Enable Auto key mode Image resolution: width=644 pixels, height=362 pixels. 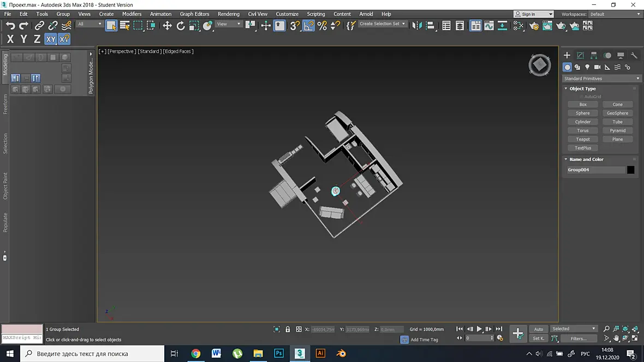[x=539, y=329]
